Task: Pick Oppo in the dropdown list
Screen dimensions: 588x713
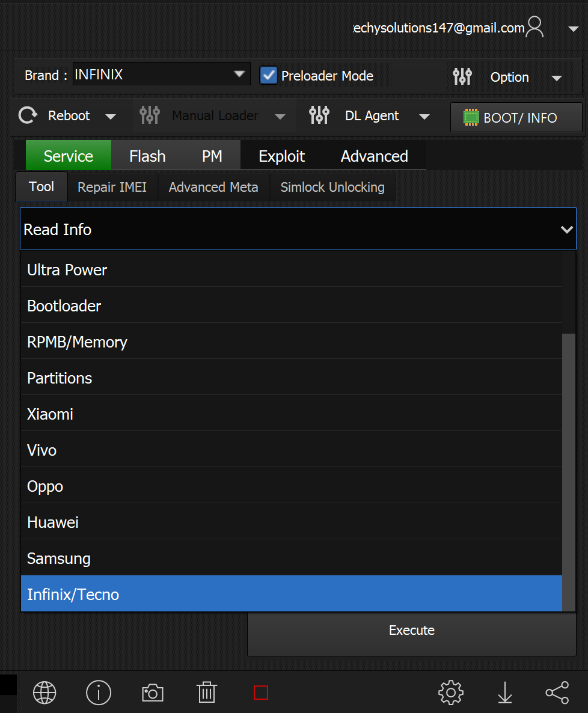Action: point(292,486)
